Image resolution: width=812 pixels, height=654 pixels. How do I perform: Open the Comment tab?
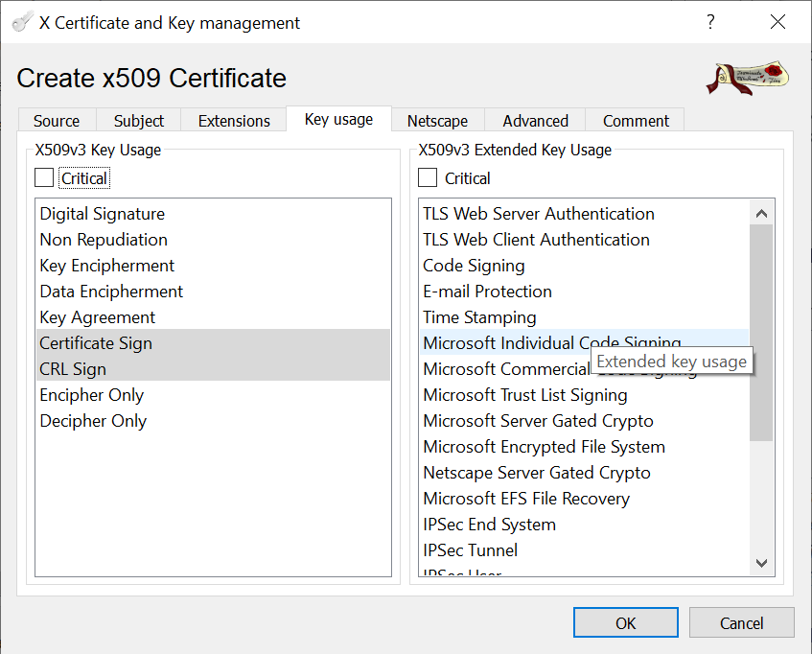pos(636,121)
